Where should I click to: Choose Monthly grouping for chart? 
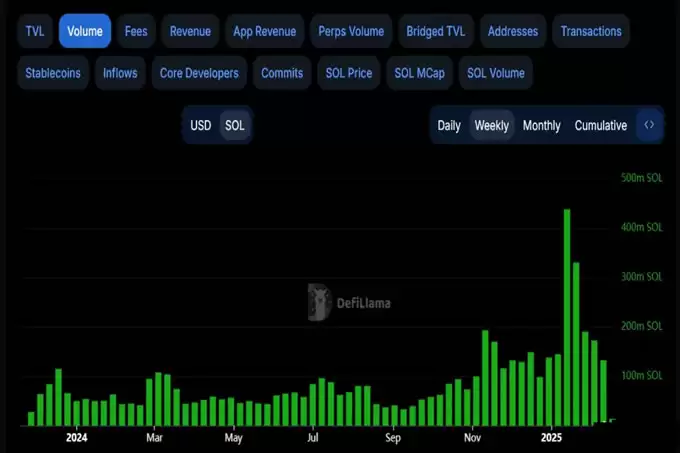542,126
